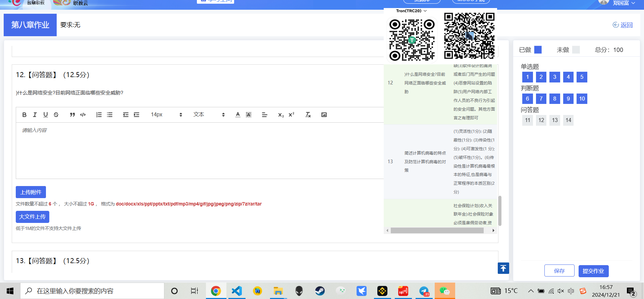
Task: Click the 提交作业 submit button
Action: pyautogui.click(x=593, y=271)
